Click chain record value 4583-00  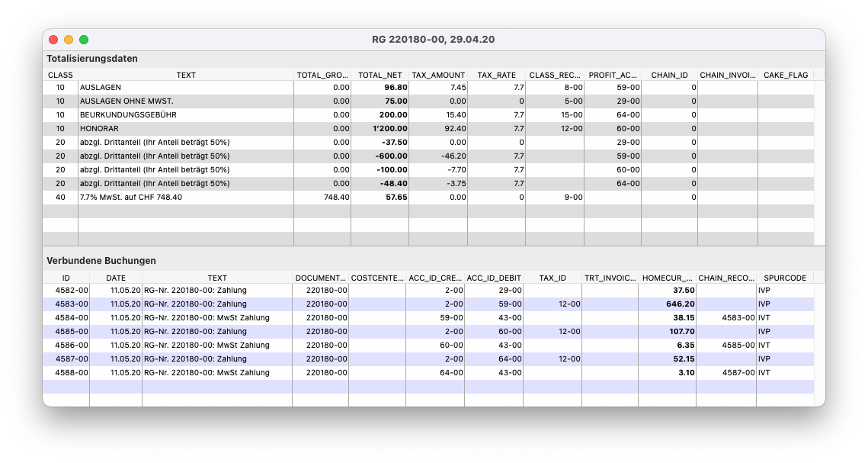tap(738, 318)
